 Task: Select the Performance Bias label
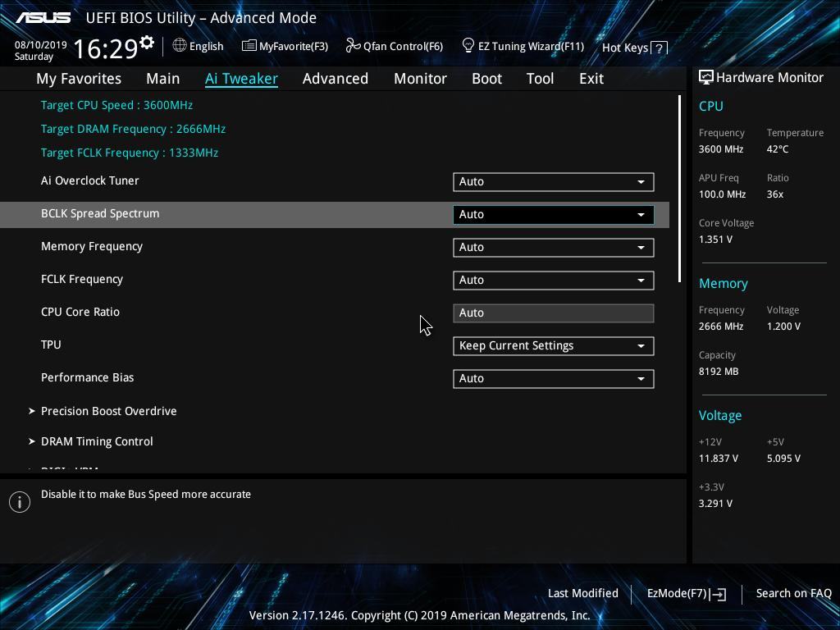[x=87, y=377]
